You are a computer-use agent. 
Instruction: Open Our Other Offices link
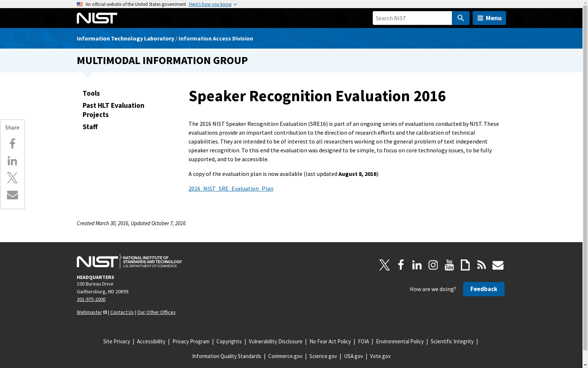click(156, 312)
